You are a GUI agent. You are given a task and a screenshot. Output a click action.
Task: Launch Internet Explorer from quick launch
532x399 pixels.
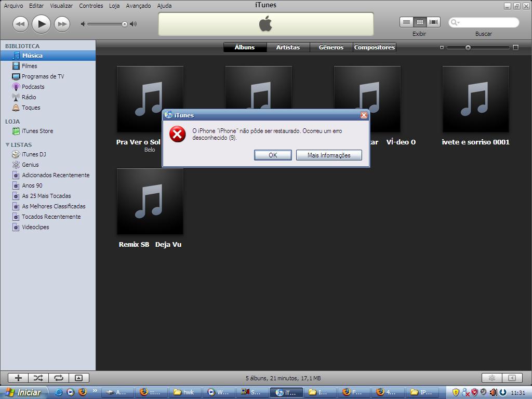59,393
